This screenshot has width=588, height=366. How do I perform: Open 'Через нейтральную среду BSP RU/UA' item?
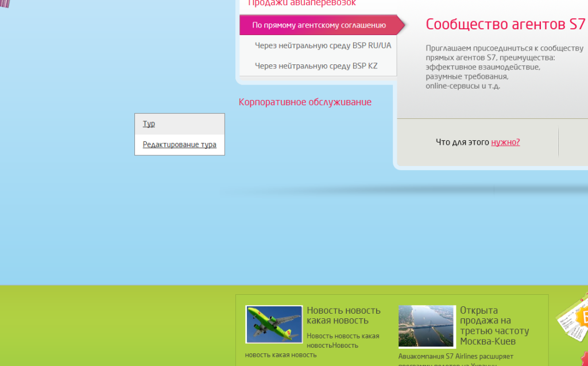click(323, 45)
